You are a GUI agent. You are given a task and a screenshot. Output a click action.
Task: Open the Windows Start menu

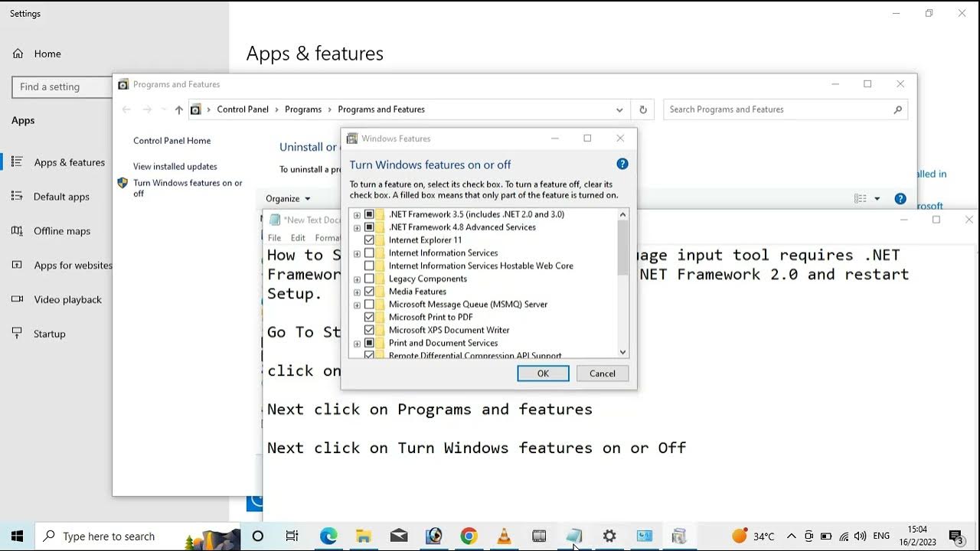click(x=17, y=536)
